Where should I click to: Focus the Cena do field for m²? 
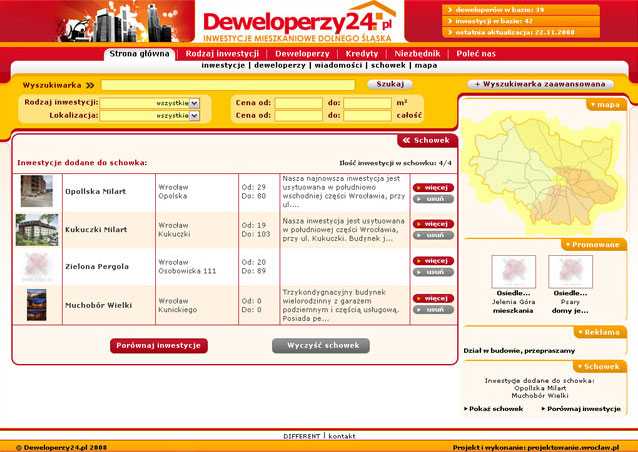tap(367, 103)
